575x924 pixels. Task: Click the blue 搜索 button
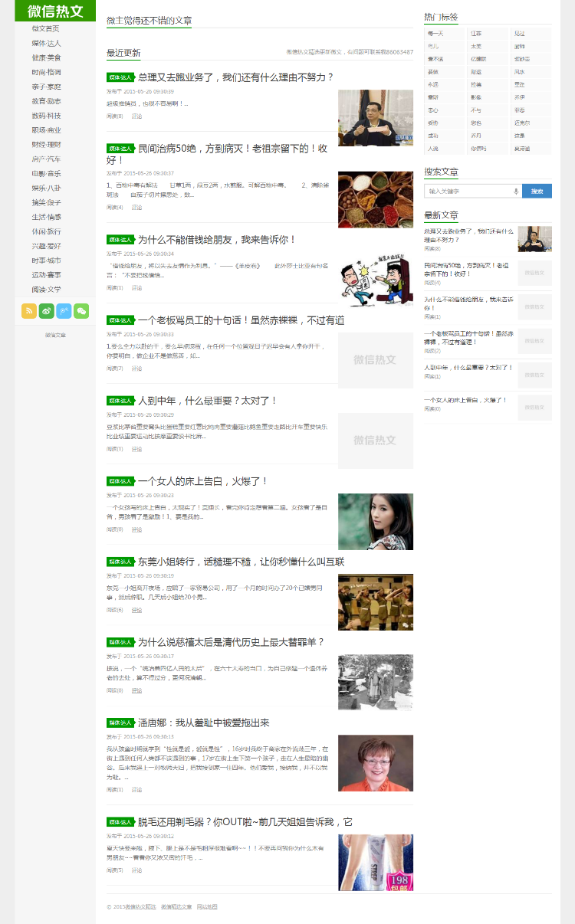pos(537,191)
